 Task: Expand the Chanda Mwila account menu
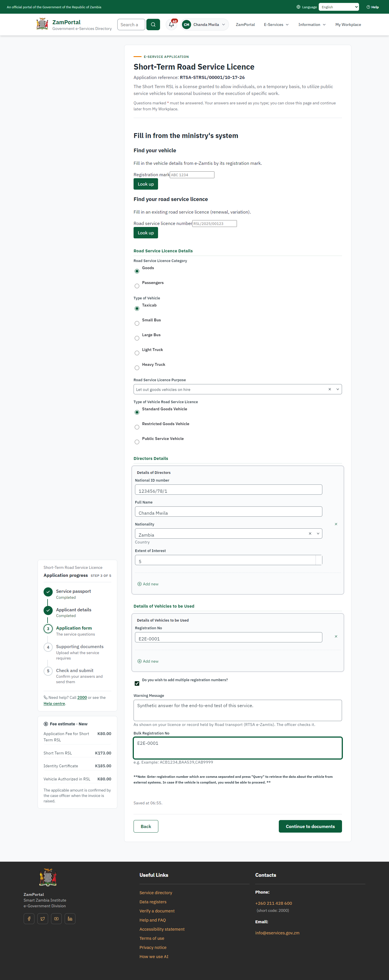[205, 24]
